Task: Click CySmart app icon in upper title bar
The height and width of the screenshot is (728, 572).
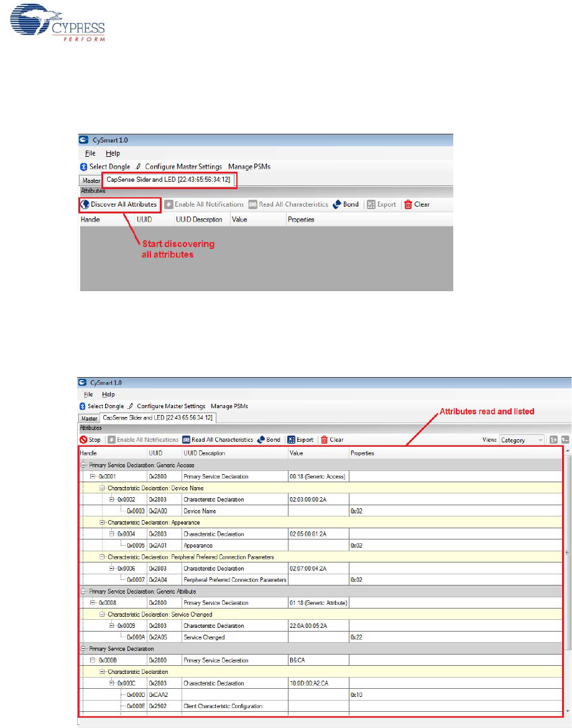Action: [83, 140]
